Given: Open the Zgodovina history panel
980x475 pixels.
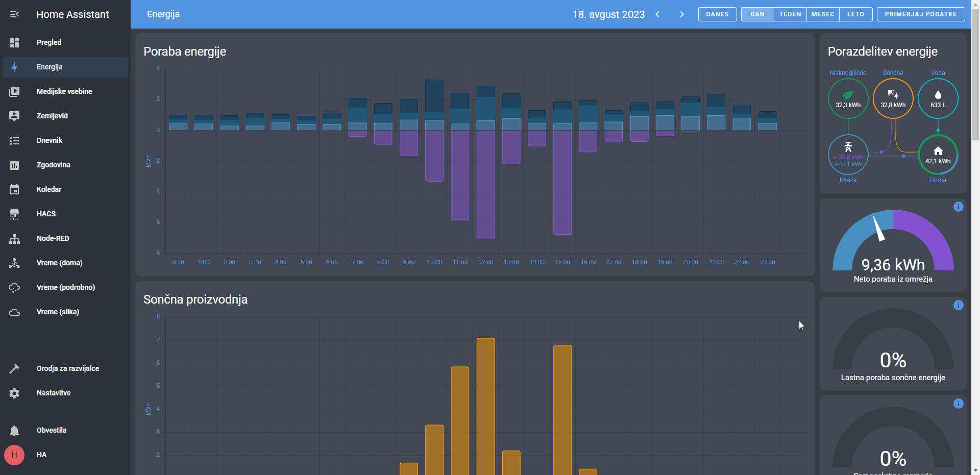Looking at the screenshot, I should click(x=53, y=165).
